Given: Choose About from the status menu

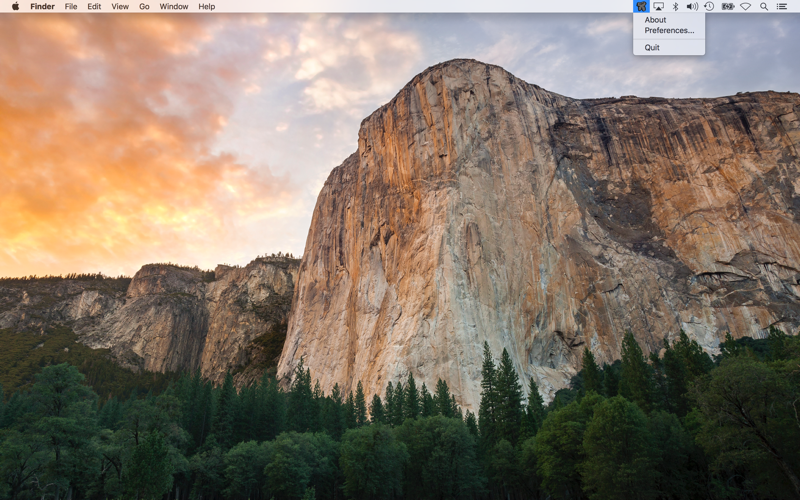Looking at the screenshot, I should point(655,20).
